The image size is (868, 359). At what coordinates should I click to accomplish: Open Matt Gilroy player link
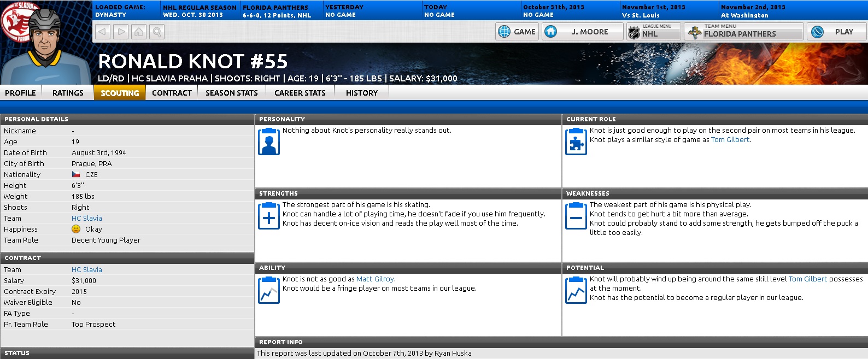(375, 279)
